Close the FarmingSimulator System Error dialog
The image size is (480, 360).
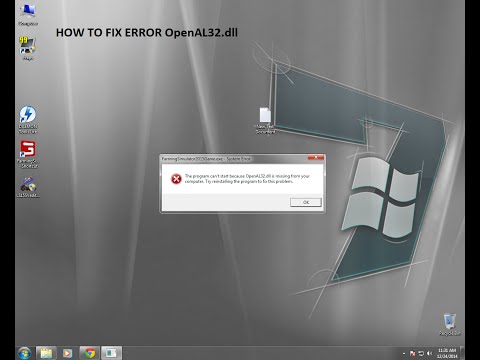(316, 158)
